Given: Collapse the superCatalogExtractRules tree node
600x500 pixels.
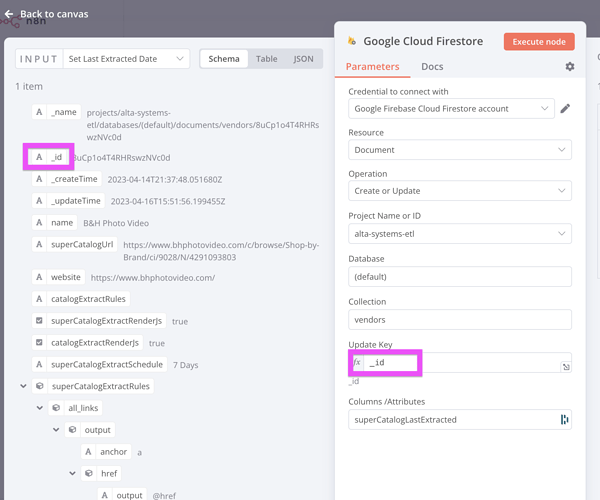Looking at the screenshot, I should pos(23,386).
